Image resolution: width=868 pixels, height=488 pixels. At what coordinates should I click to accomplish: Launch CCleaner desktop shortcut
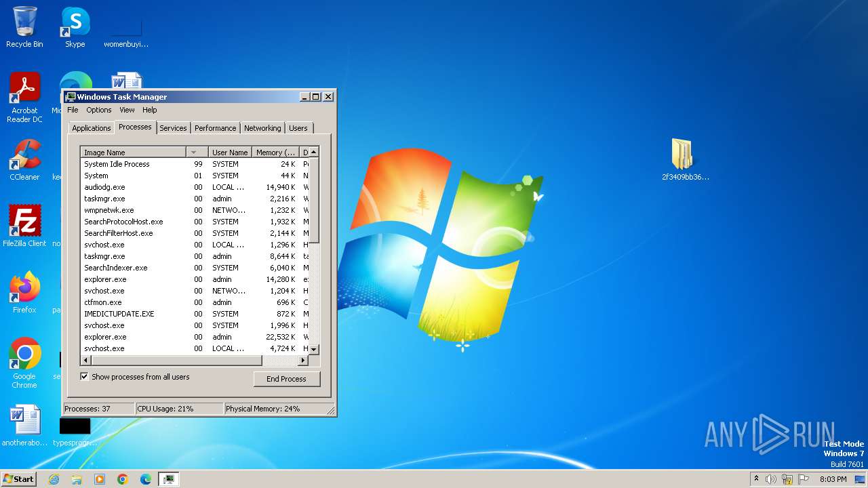(24, 160)
